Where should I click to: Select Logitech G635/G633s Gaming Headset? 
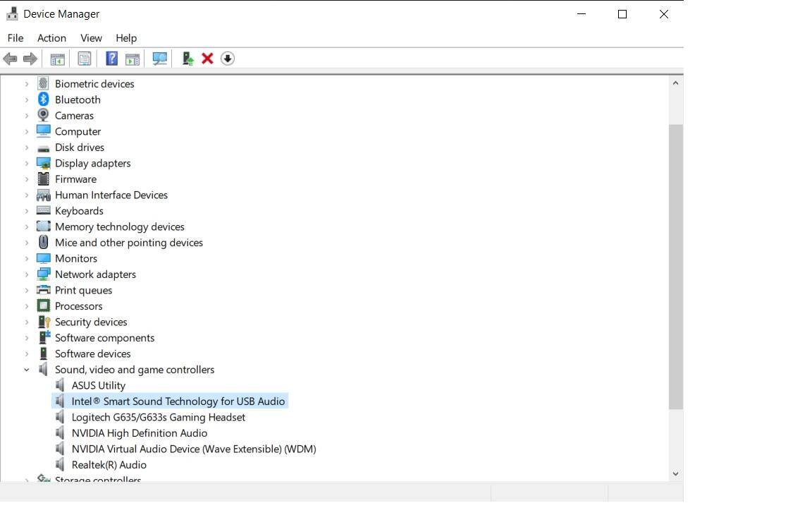(158, 417)
